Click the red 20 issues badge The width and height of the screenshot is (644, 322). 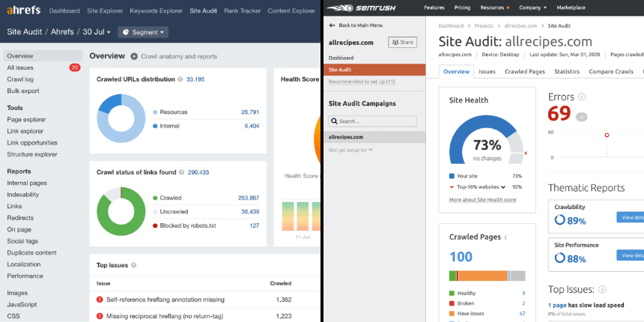pos(74,67)
